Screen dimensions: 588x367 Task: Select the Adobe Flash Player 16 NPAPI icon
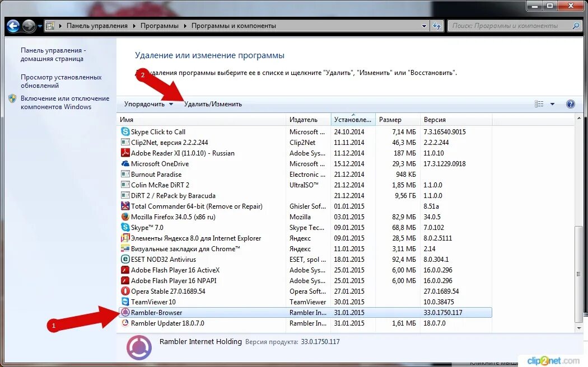click(x=125, y=280)
